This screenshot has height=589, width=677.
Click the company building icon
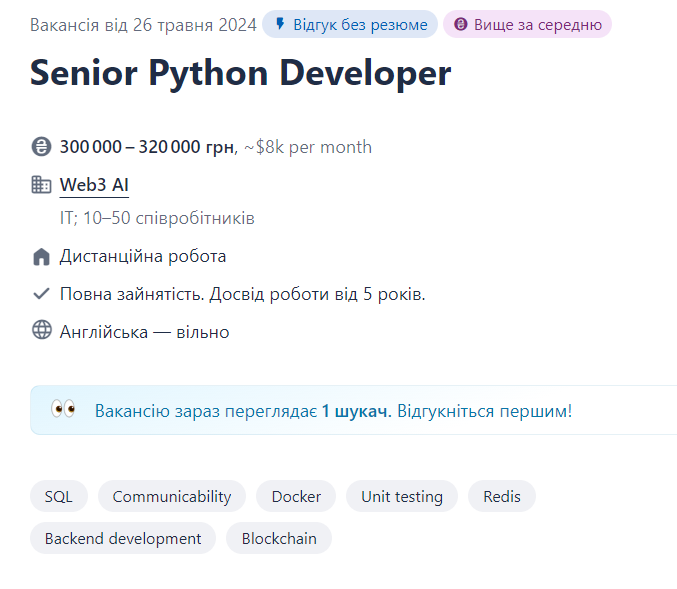tap(41, 185)
